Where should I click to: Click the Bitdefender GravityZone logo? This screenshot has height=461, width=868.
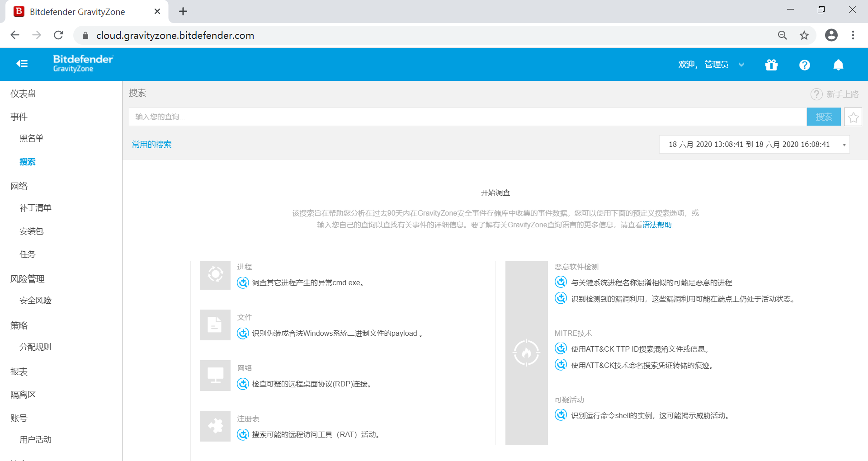pyautogui.click(x=83, y=63)
